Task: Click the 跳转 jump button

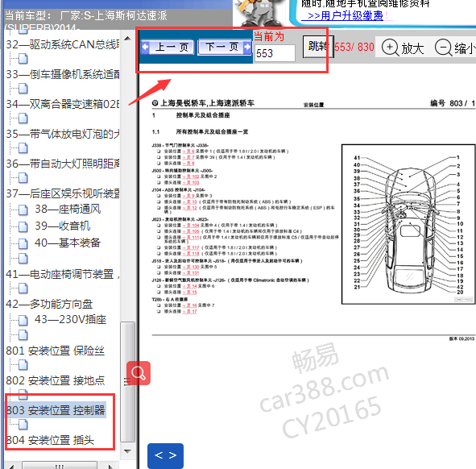Action: [318, 47]
